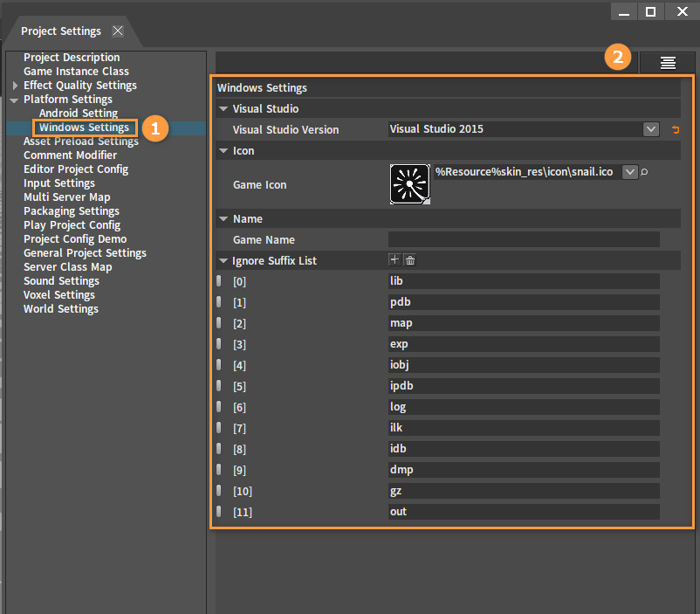Reset Visual Studio Version with orange arrow

[x=676, y=129]
